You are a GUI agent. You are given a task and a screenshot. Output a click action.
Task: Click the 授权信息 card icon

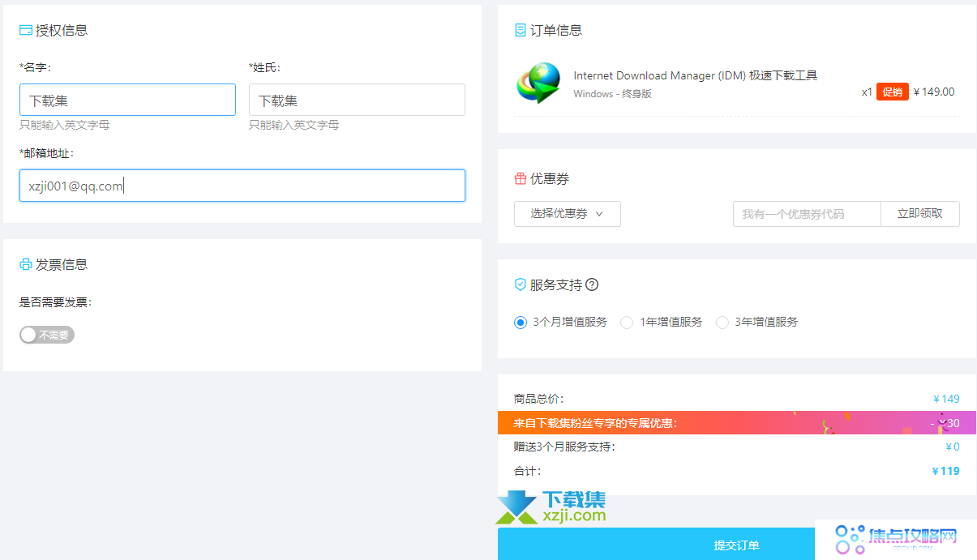coord(26,30)
